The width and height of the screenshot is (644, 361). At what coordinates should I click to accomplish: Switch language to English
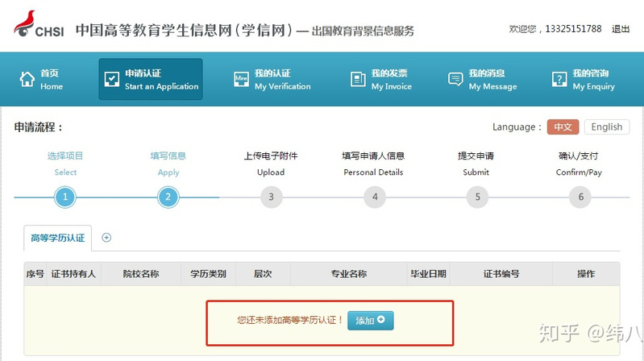click(606, 127)
